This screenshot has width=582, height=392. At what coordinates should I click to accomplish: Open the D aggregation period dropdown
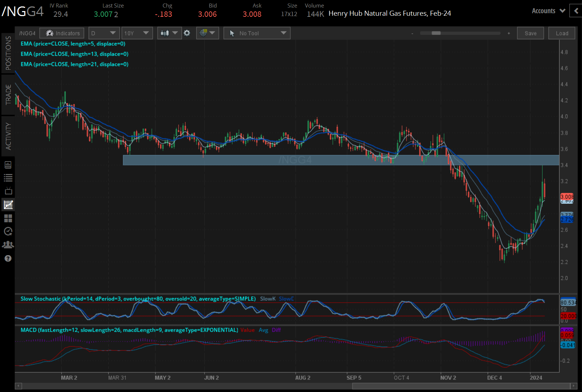[103, 33]
